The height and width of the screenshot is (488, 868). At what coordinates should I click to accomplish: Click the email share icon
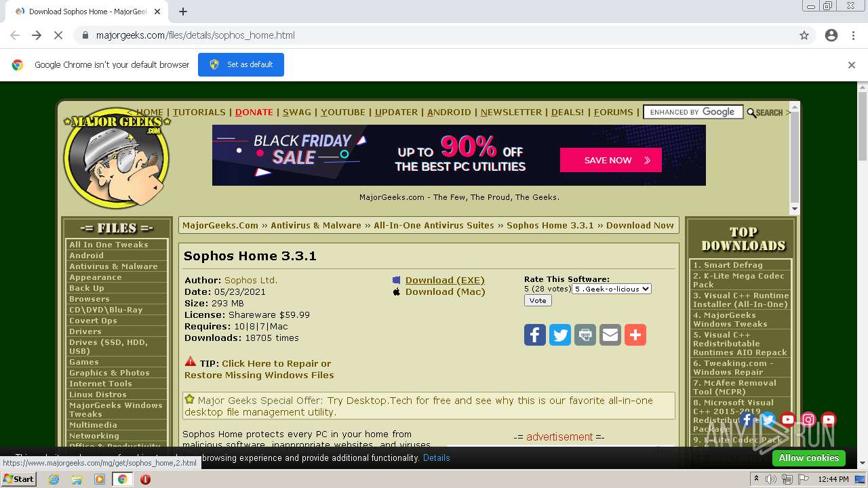[x=610, y=335]
